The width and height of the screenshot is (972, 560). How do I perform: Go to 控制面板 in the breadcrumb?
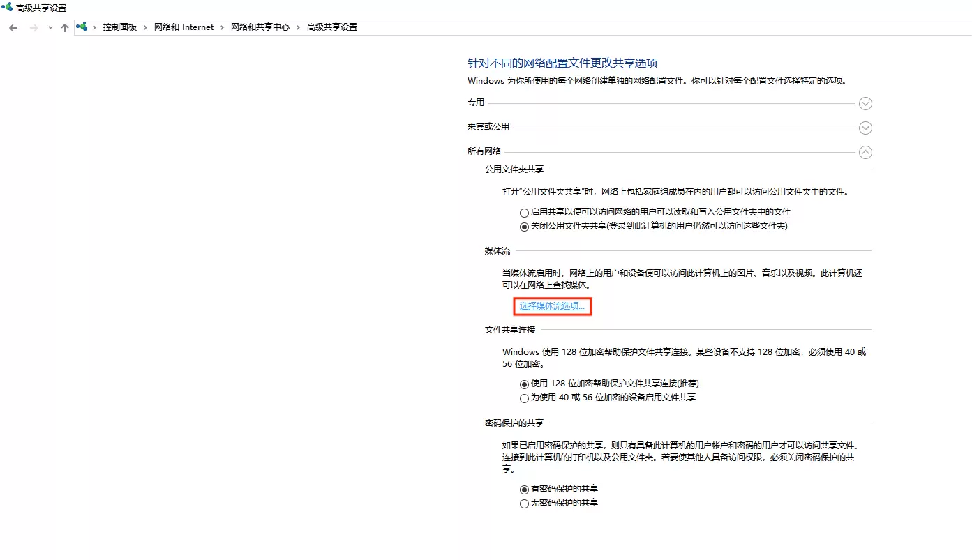[x=119, y=27]
